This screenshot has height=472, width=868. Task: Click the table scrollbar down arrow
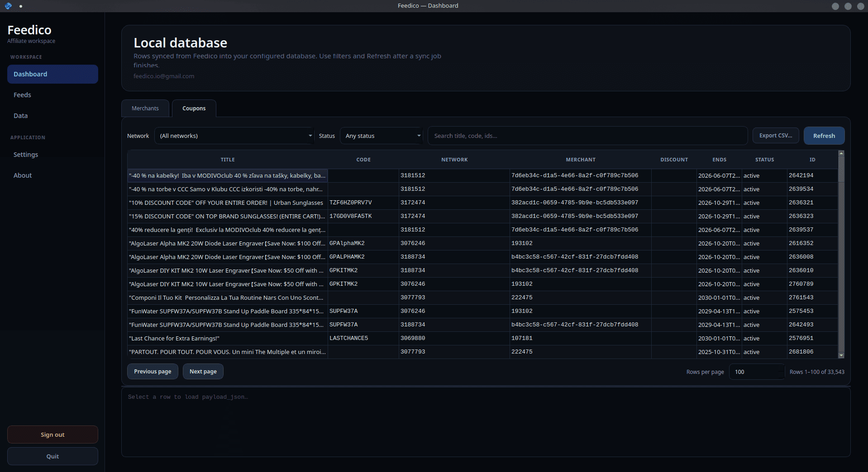click(x=841, y=355)
